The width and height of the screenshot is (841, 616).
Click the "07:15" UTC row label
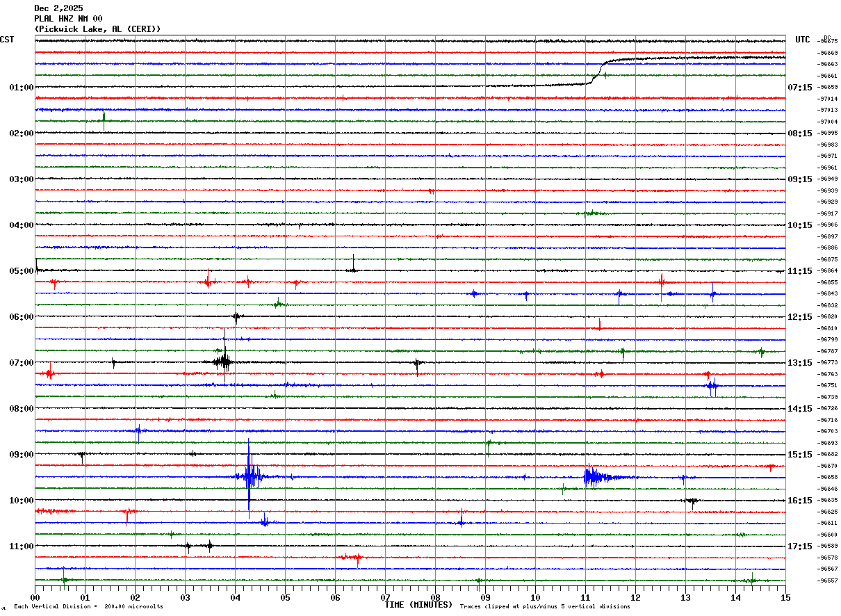[800, 88]
